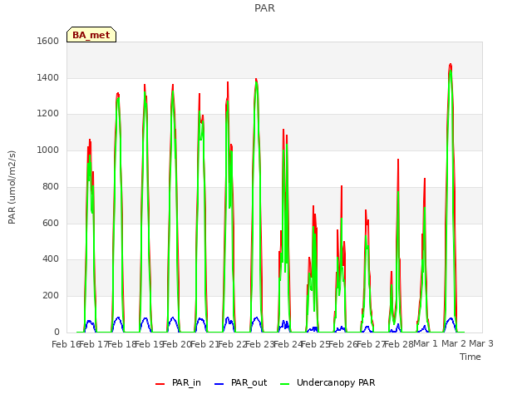Click the 600 y-axis tick label
This screenshot has width=532, height=399.
click(51, 223)
